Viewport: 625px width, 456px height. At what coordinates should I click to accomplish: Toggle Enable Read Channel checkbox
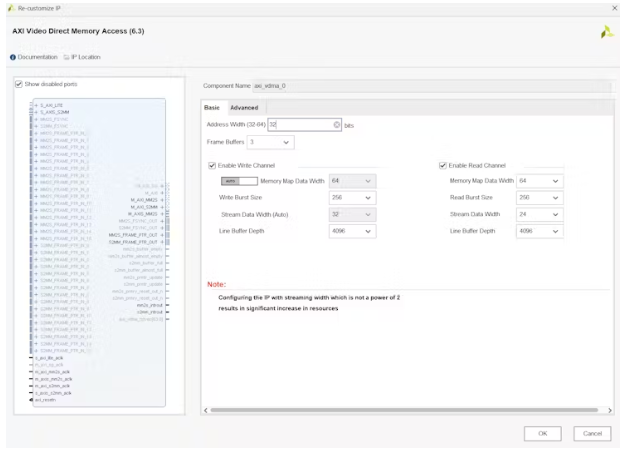click(442, 165)
